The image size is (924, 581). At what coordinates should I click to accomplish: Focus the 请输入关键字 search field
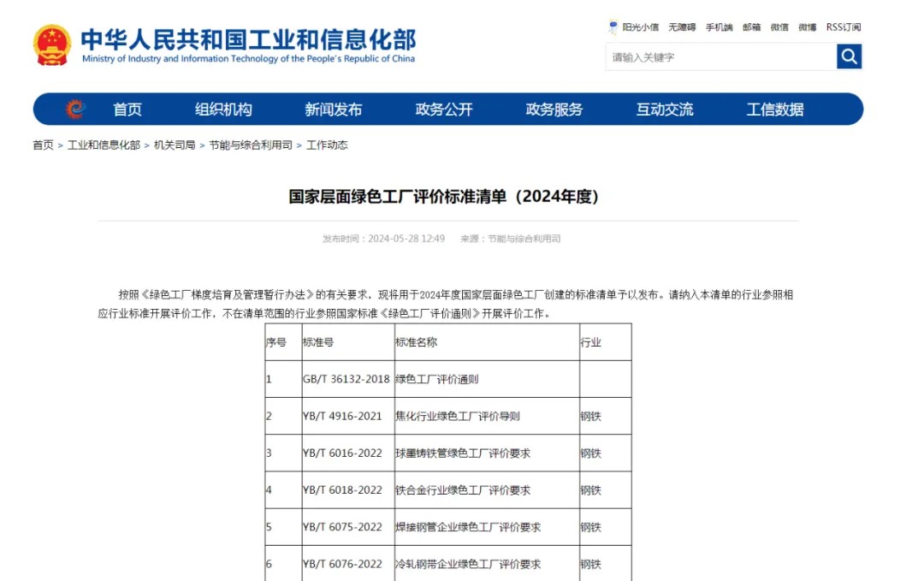pyautogui.click(x=721, y=57)
